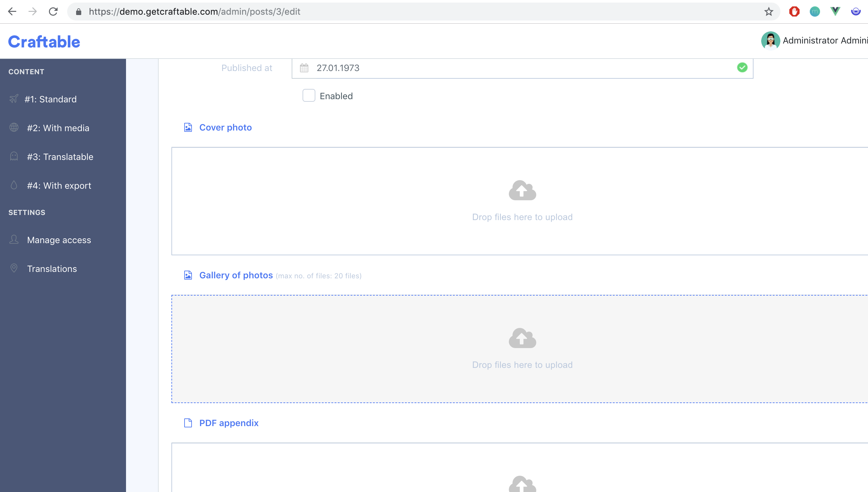Click the green validation checkmark icon
This screenshot has width=868, height=492.
coord(742,67)
